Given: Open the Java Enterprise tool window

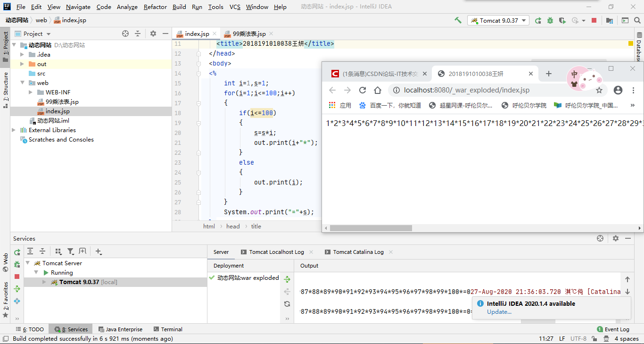Looking at the screenshot, I should coord(120,329).
